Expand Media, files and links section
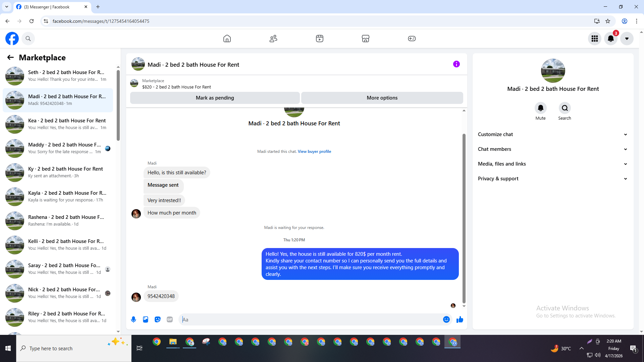The image size is (644, 362). [x=553, y=164]
